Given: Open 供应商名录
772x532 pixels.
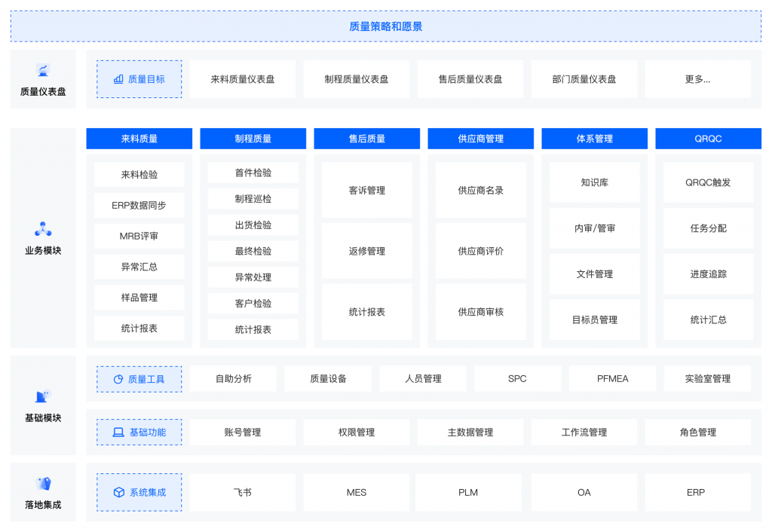Looking at the screenshot, I should (480, 191).
